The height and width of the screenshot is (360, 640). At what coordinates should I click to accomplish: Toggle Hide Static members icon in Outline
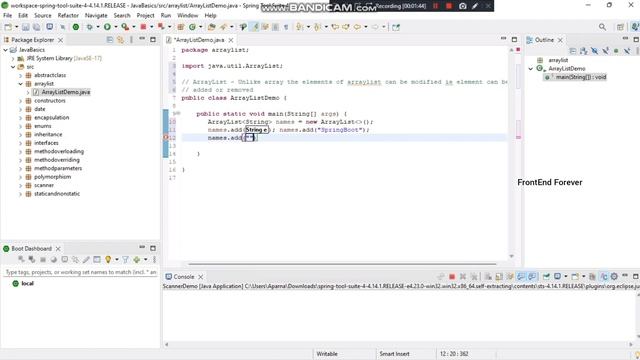pos(605,51)
